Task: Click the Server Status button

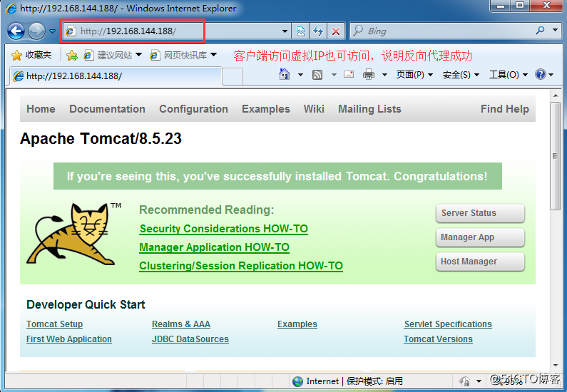Action: point(480,213)
